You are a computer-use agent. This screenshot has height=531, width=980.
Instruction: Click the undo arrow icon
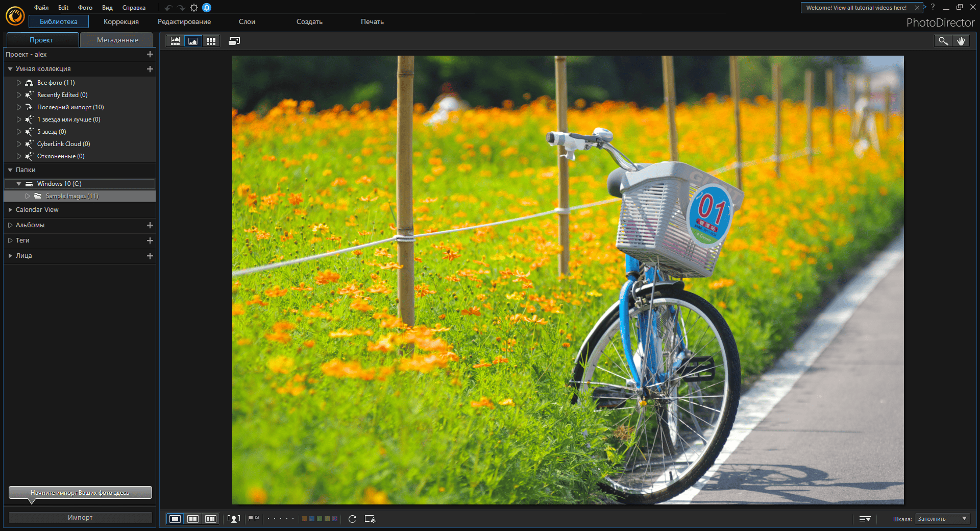pyautogui.click(x=168, y=8)
